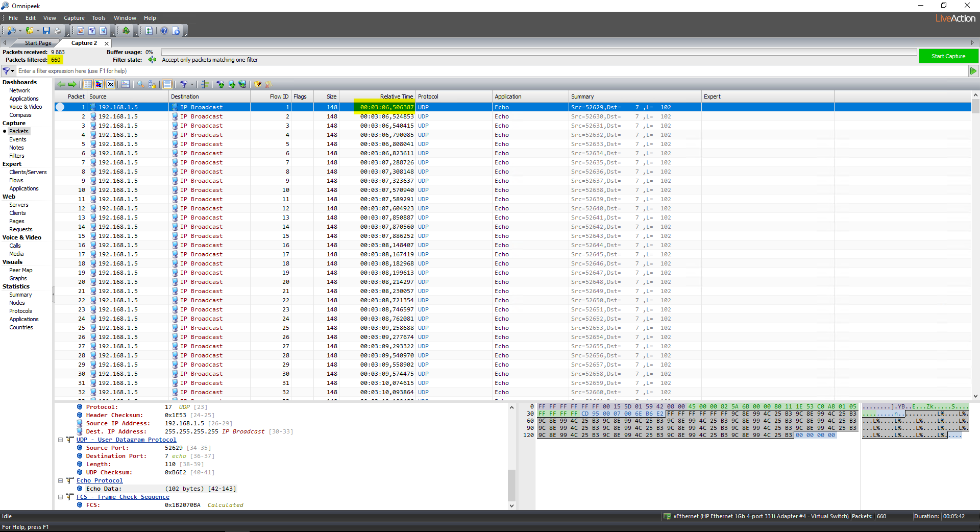980x532 pixels.
Task: Click the buffer usage progress bar
Action: pos(538,52)
